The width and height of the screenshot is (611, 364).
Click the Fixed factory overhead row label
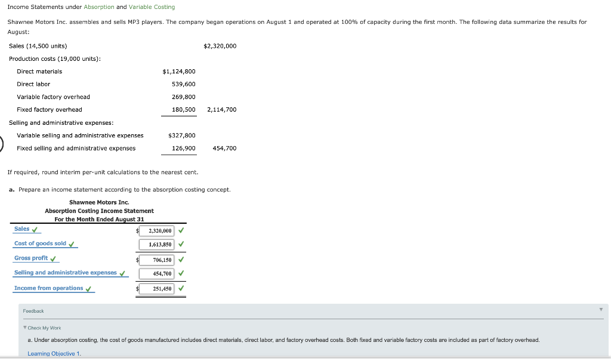point(50,110)
